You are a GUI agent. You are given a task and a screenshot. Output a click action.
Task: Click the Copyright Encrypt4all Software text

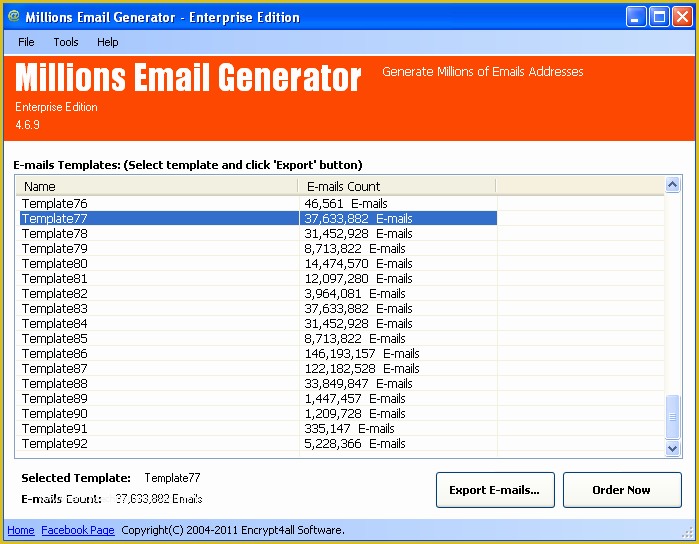pyautogui.click(x=233, y=530)
